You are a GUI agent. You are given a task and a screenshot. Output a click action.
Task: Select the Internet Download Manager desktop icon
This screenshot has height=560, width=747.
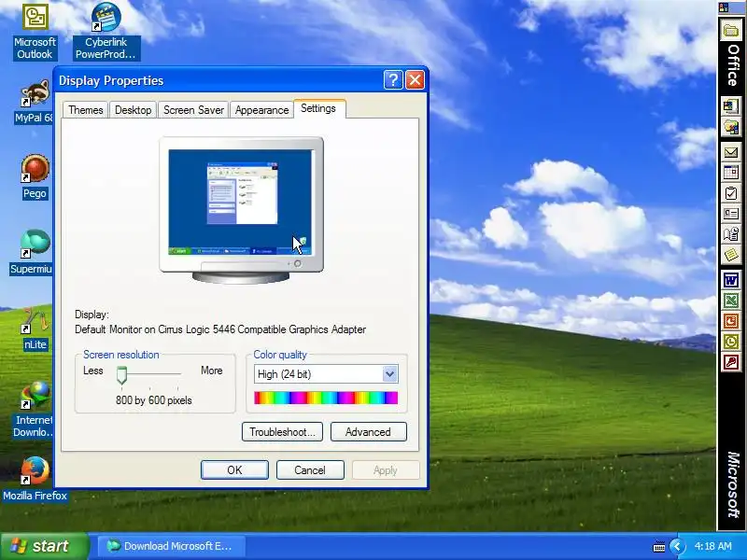click(x=33, y=410)
